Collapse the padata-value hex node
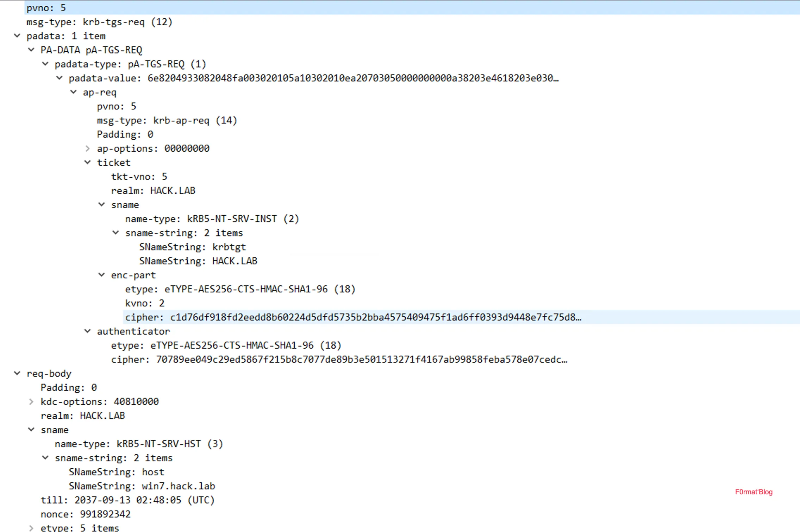 pos(60,78)
